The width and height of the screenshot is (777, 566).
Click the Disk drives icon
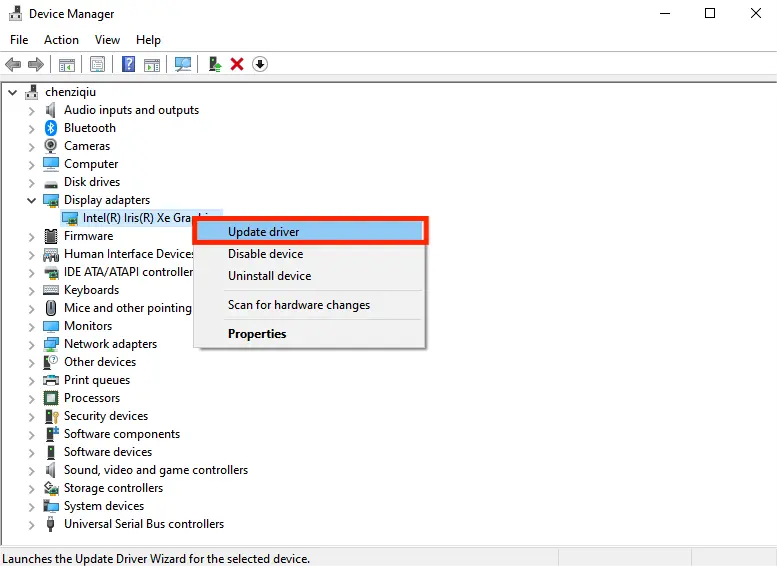point(51,183)
